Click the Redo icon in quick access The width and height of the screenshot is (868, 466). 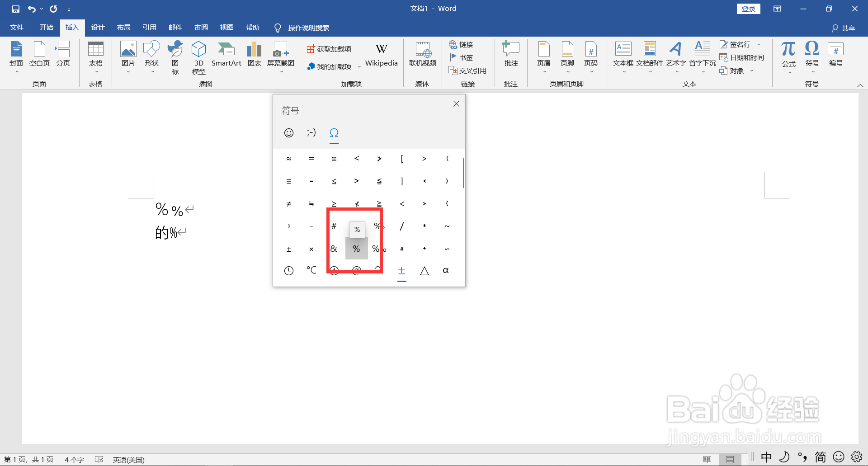click(53, 9)
